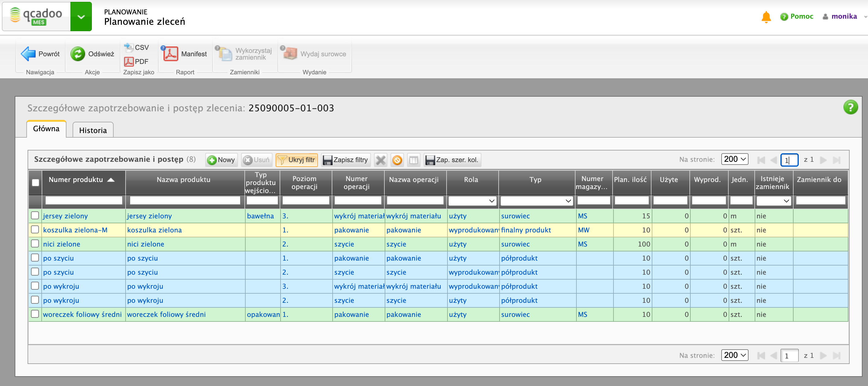Export the list as CSV
This screenshot has height=386, width=868.
click(x=137, y=47)
